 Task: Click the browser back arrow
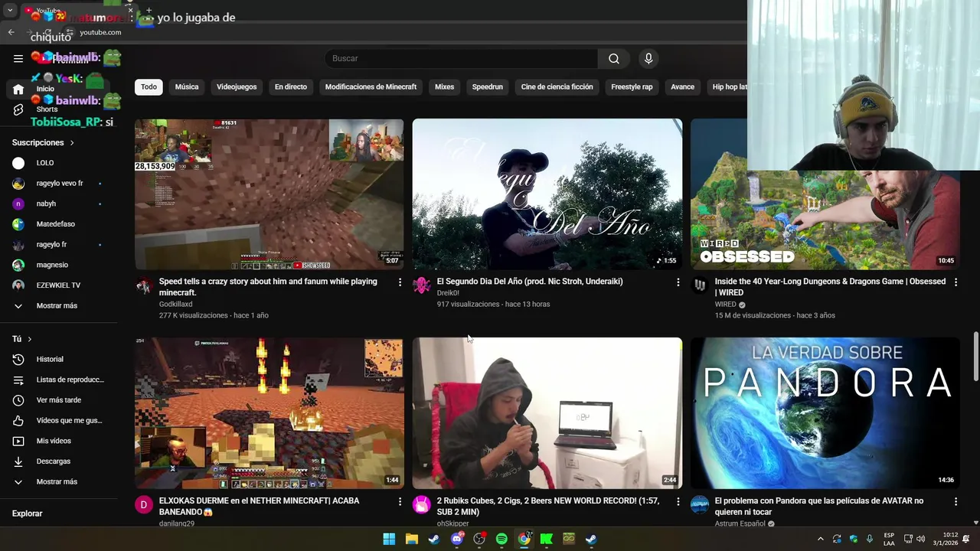11,32
